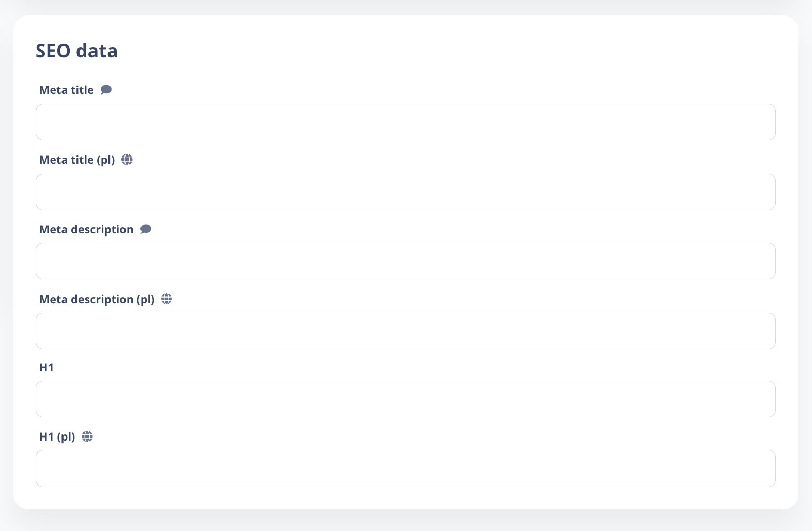The height and width of the screenshot is (531, 812).
Task: Click inside the H1 input field
Action: pos(405,399)
